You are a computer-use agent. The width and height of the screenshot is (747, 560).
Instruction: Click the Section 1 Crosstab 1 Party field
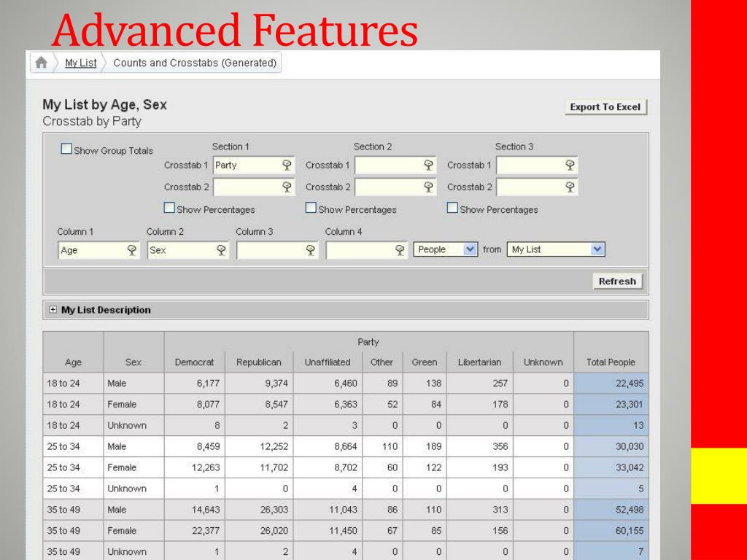point(253,166)
